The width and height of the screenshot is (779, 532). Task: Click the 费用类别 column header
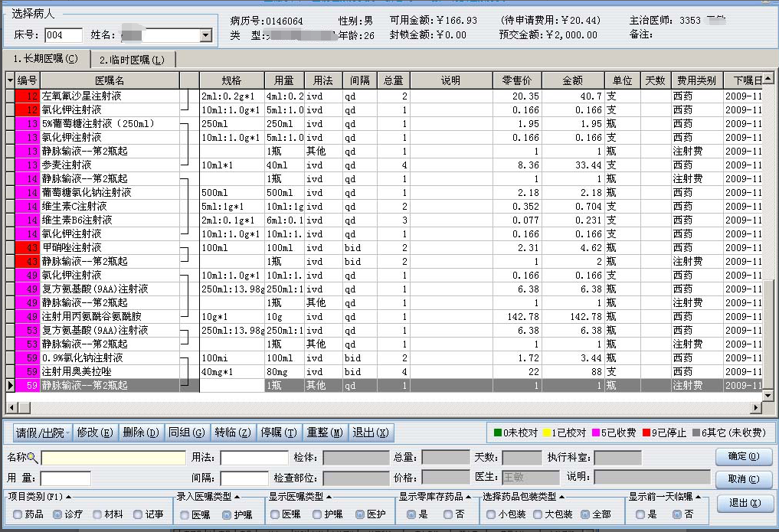click(696, 80)
